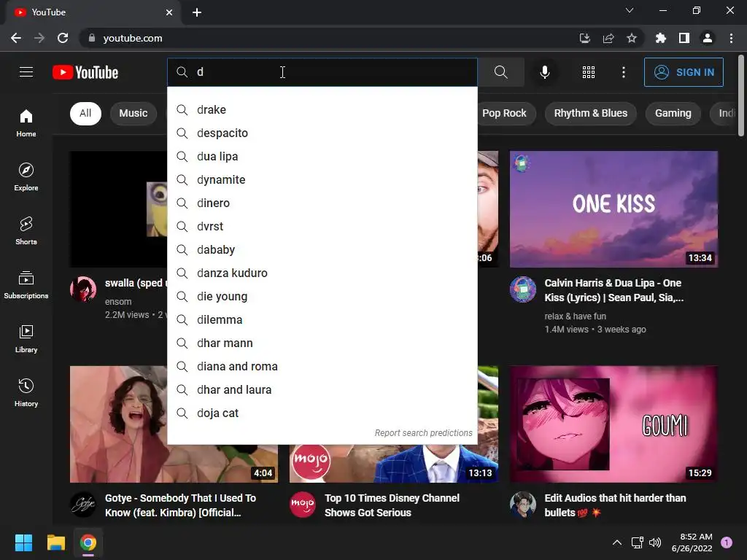Image resolution: width=747 pixels, height=560 pixels.
Task: Open the GOUMI edit audios thumbnail
Action: pos(614,424)
